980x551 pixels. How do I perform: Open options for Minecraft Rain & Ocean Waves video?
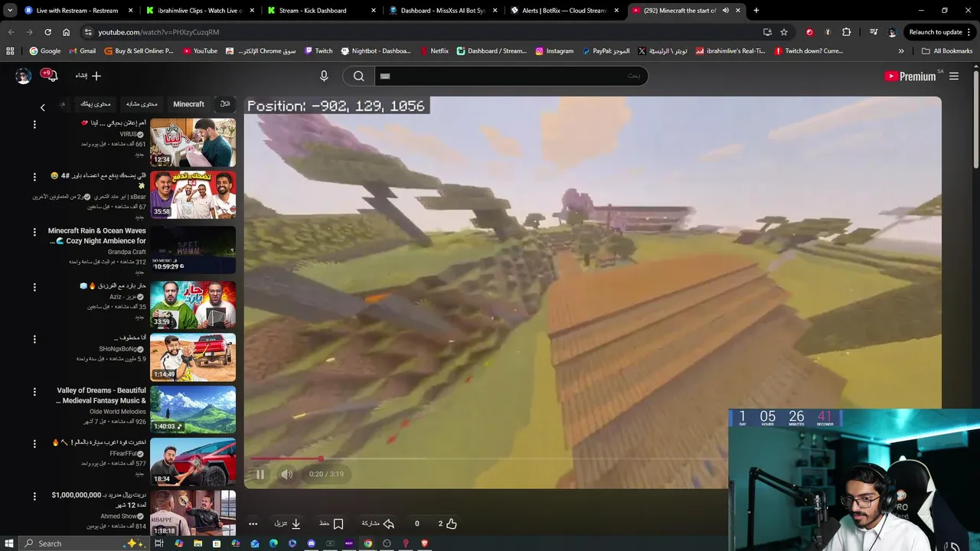click(x=34, y=232)
